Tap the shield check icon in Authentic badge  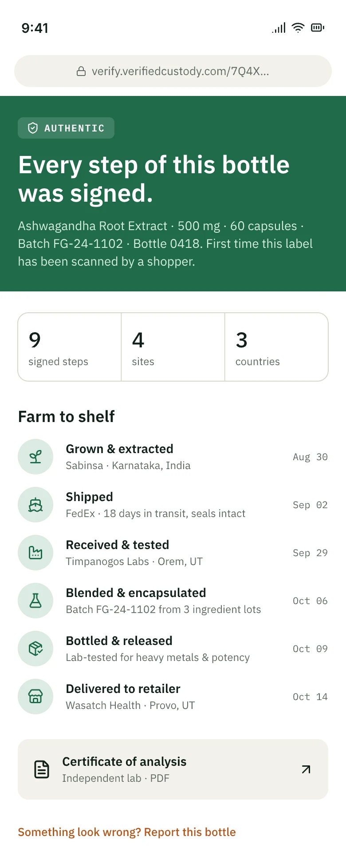coord(33,128)
